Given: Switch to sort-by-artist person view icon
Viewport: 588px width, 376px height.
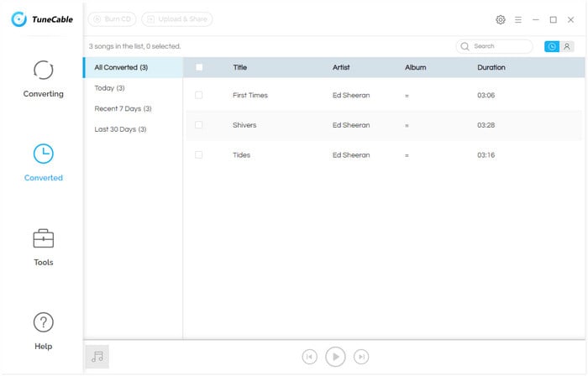Looking at the screenshot, I should pos(567,46).
